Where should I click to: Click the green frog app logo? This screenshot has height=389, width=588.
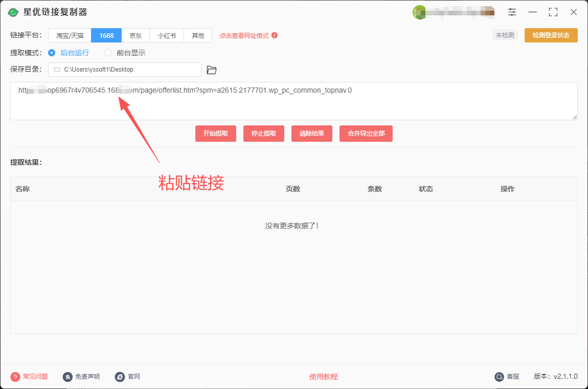(x=13, y=12)
